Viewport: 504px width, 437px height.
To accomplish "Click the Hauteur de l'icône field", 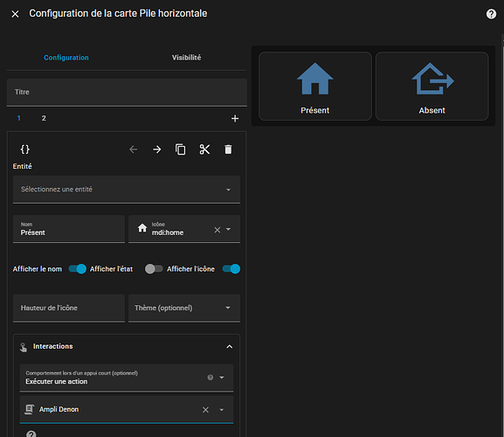I will pos(69,308).
